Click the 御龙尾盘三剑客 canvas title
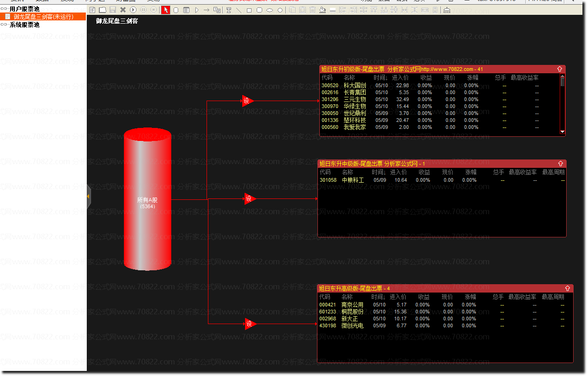 coord(117,21)
